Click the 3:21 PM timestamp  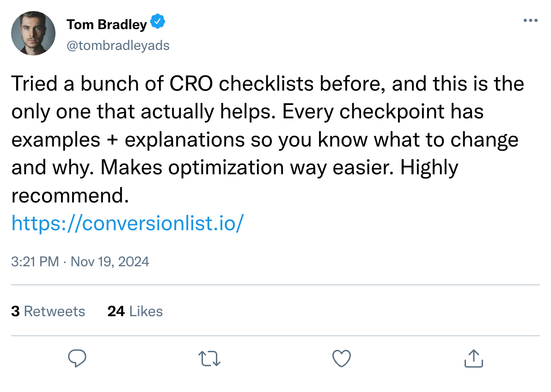point(35,262)
